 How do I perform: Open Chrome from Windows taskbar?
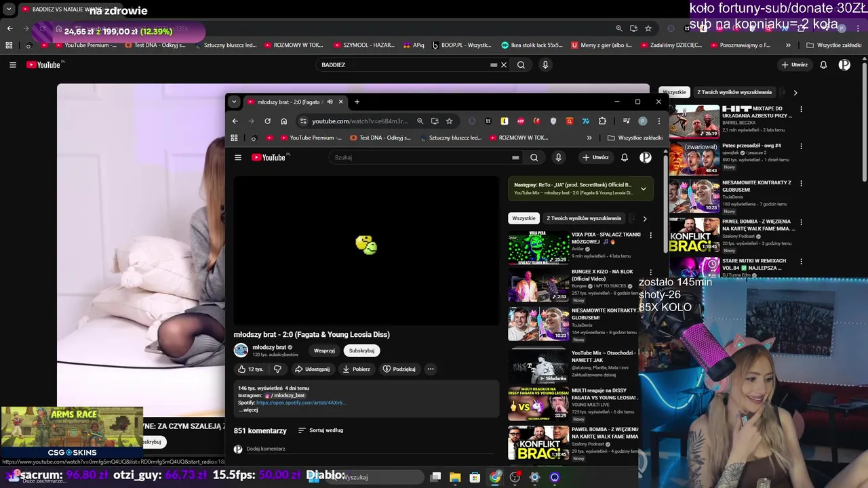click(x=495, y=477)
